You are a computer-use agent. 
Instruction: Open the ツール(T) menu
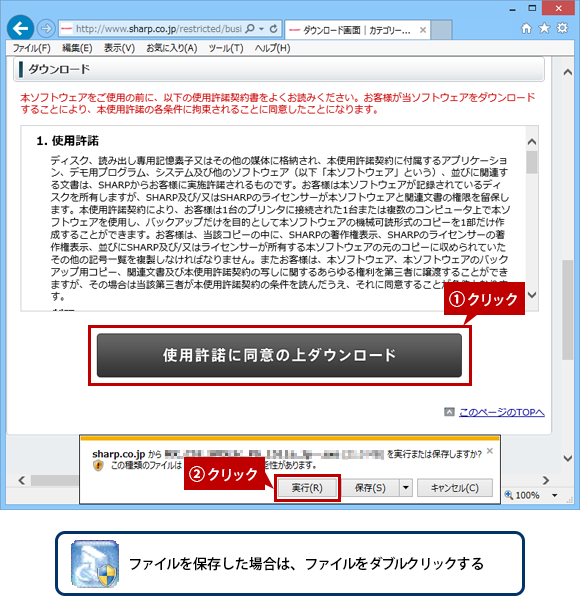tap(226, 48)
